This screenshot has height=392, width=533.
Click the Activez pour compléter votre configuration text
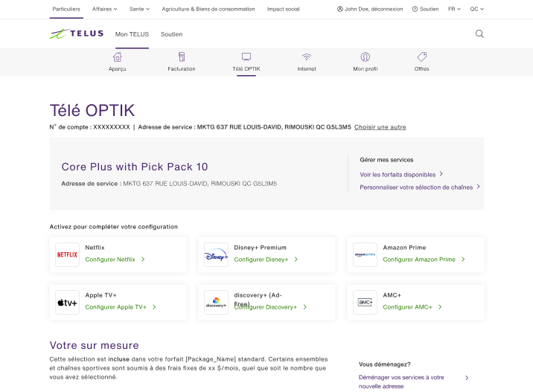(x=114, y=227)
